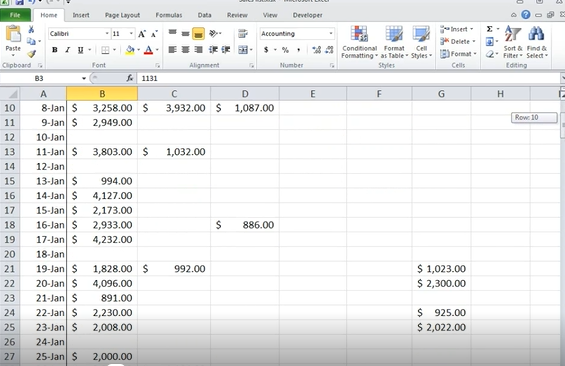The width and height of the screenshot is (565, 366).
Task: Apply the dollar Accounting Number Format
Action: (x=266, y=50)
